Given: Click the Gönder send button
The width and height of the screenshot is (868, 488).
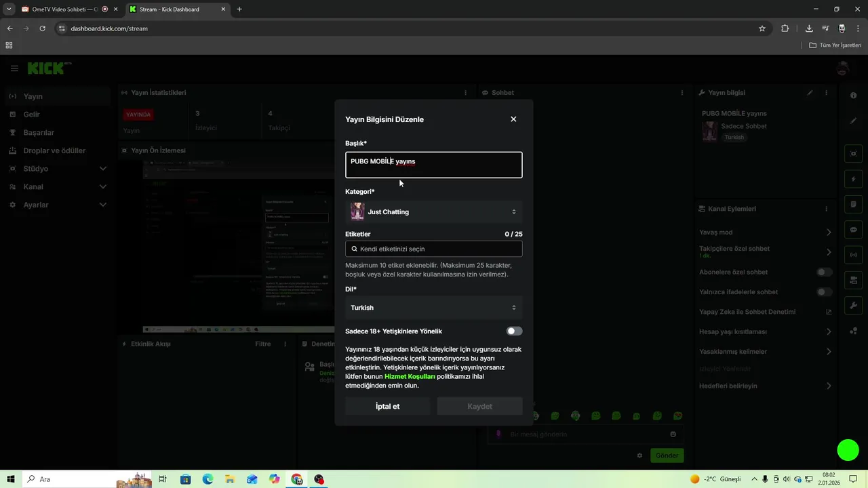Looking at the screenshot, I should [x=667, y=455].
